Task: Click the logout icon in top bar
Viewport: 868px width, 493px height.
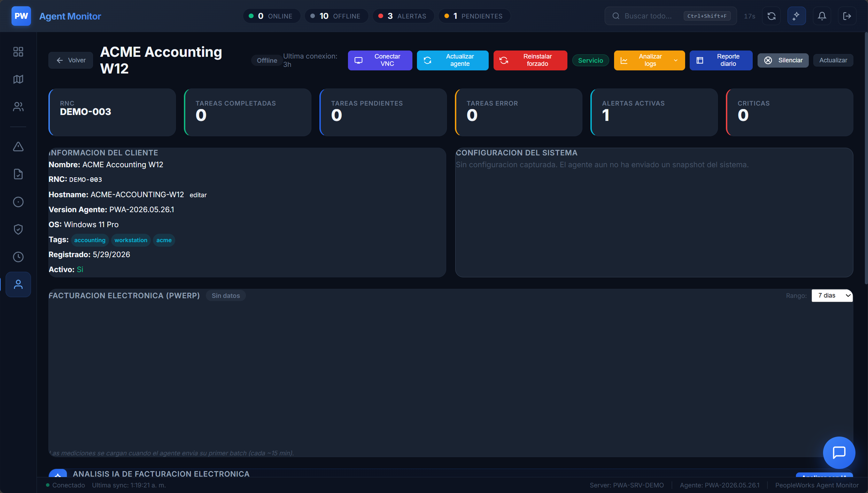Action: 847,16
